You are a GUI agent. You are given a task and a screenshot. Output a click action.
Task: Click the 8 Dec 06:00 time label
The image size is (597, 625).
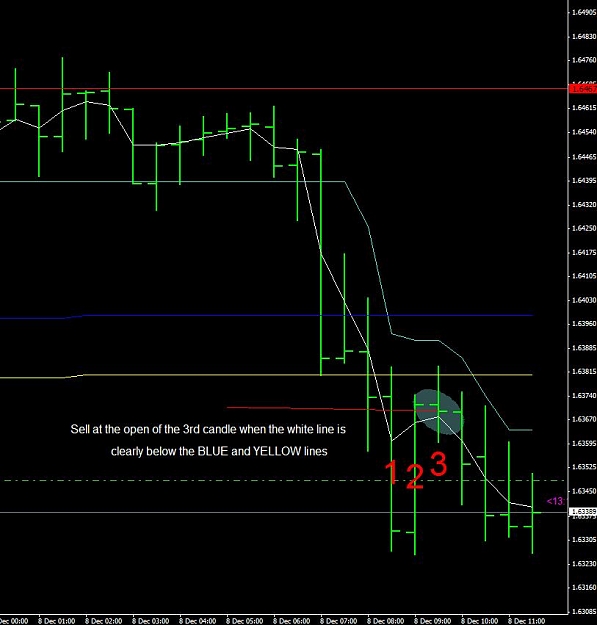(291, 621)
